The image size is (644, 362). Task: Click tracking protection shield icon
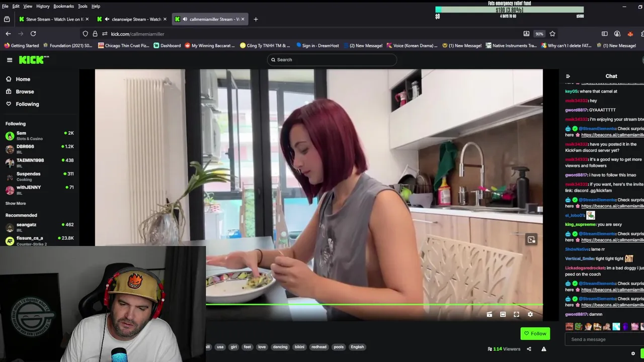click(x=86, y=34)
